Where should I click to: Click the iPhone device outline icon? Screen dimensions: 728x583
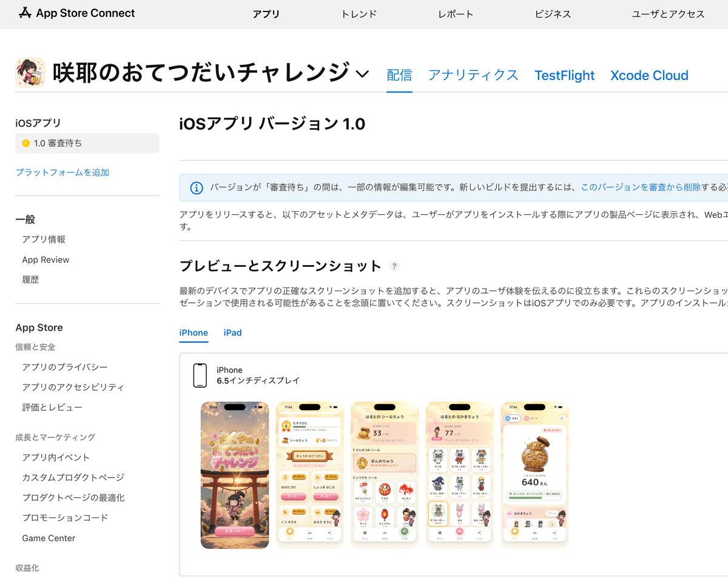pos(200,376)
